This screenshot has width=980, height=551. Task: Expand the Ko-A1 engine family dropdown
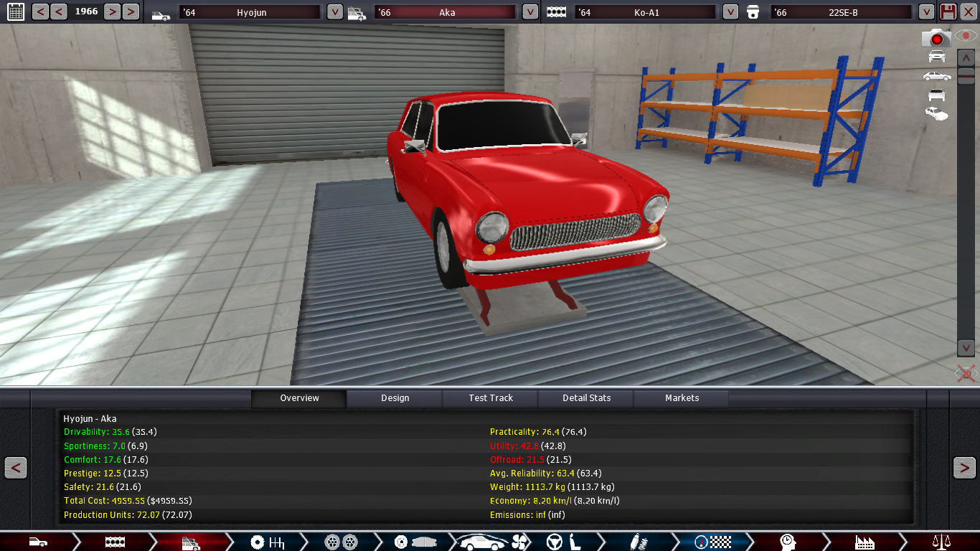tap(730, 11)
